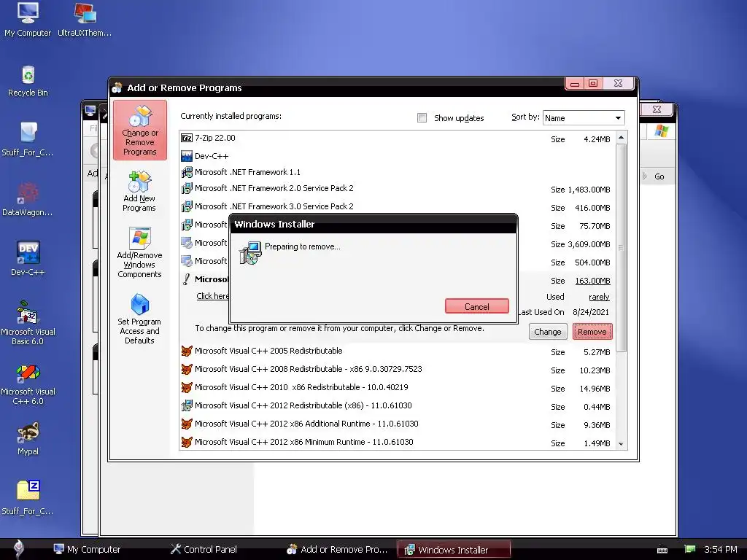Screen dimensions: 747x560
Task: Click the program list scrollbar thumb
Action: click(x=621, y=248)
